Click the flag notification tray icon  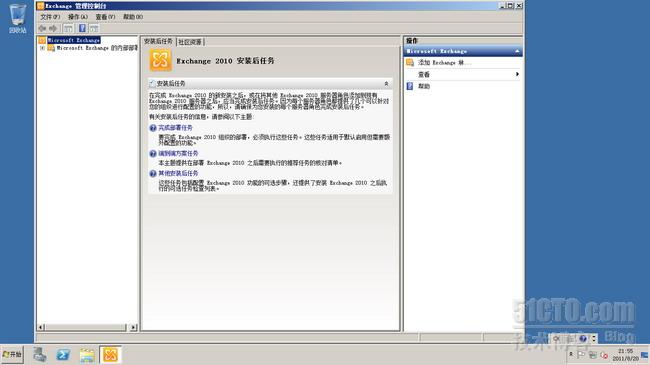[x=581, y=355]
